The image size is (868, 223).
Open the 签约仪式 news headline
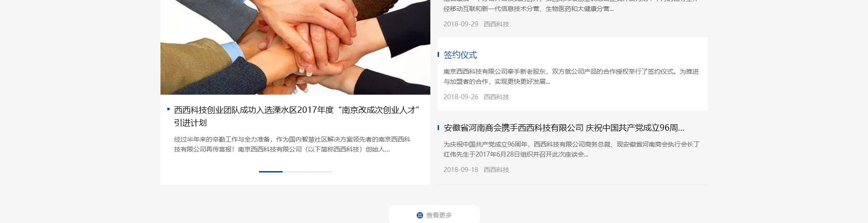pos(460,55)
